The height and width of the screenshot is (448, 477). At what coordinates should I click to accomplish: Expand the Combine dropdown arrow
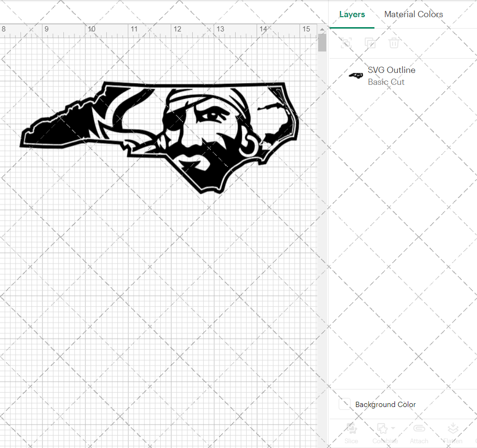click(393, 428)
